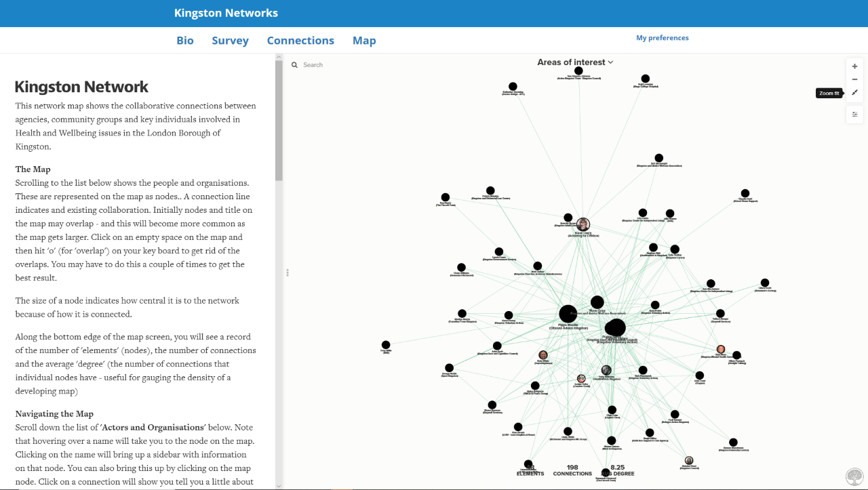Screen dimensions: 868x490
Task: Select the Mind in Kingston node
Action: tap(612, 441)
